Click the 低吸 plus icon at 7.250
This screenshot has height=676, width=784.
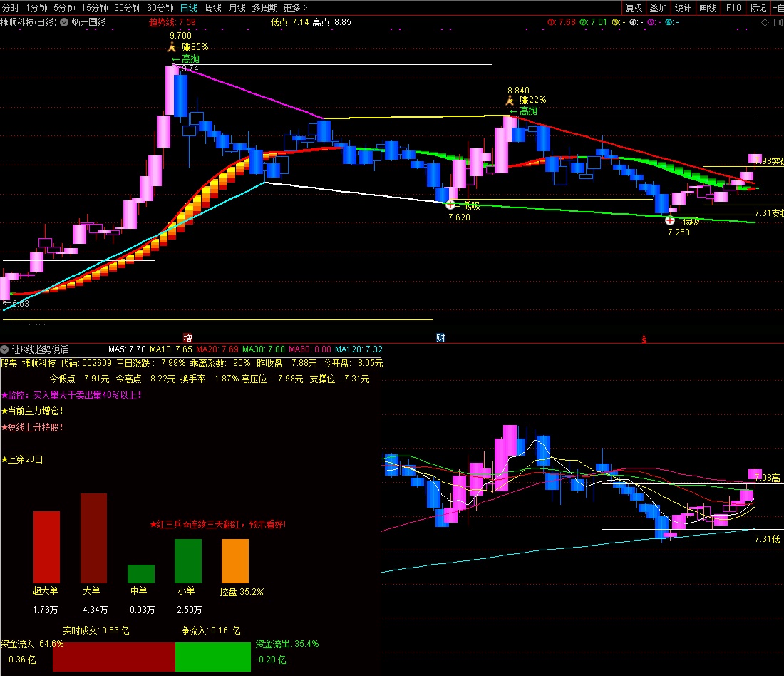pos(670,220)
